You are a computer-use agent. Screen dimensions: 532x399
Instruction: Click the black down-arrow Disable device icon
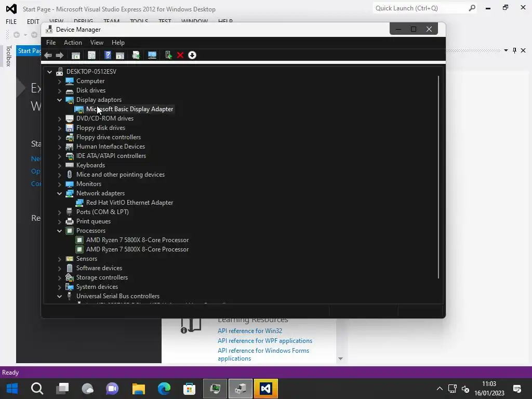192,55
